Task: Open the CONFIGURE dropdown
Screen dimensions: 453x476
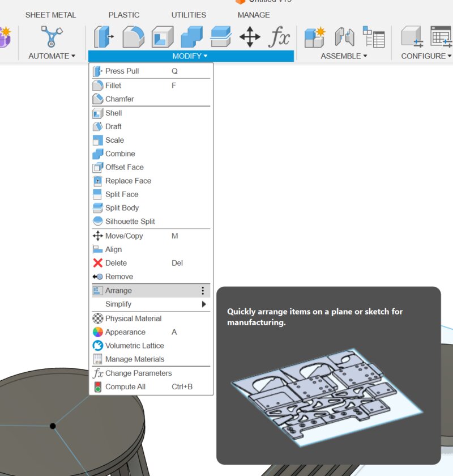Action: tap(426, 56)
